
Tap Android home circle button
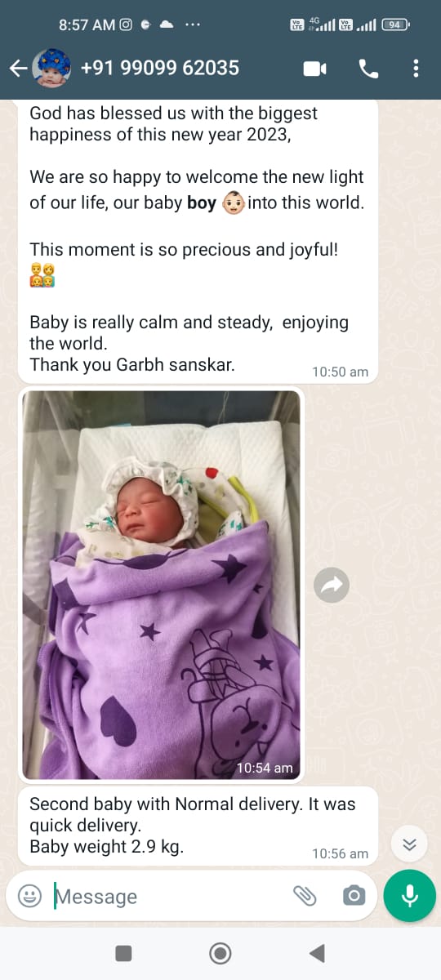pyautogui.click(x=220, y=953)
